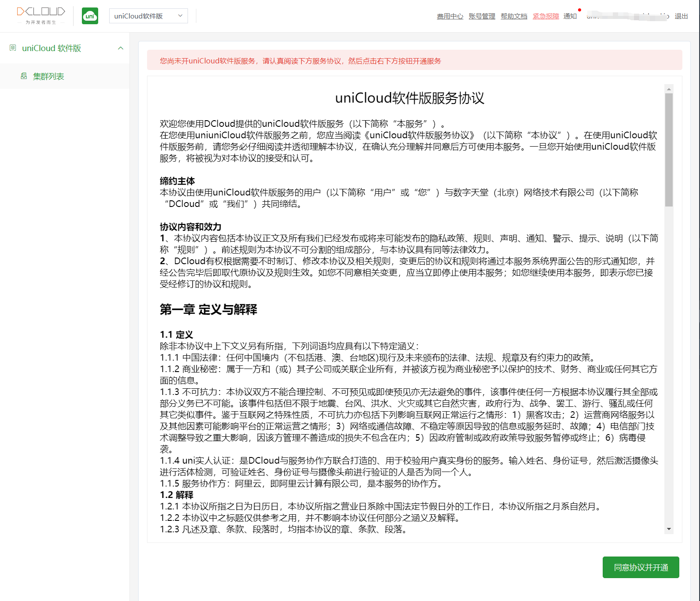700x601 pixels.
Task: Select uniCloud 软件版 sidebar menu
Action: pyautogui.click(x=65, y=48)
